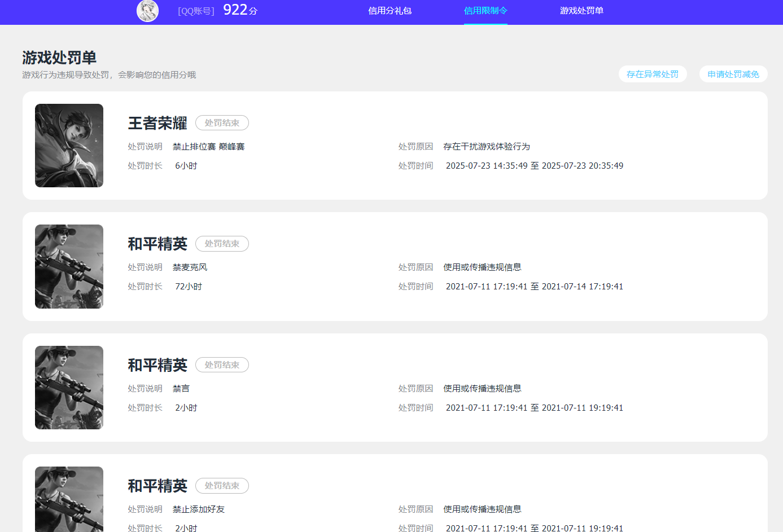This screenshot has width=783, height=532.
Task: Click the 禁麦克风 penalty detail text
Action: point(190,267)
